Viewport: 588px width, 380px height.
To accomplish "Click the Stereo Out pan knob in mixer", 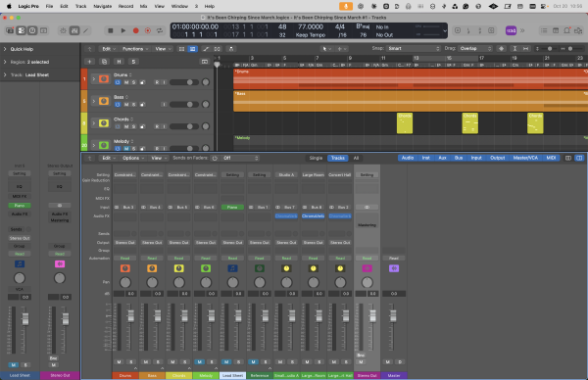I will pyautogui.click(x=367, y=282).
